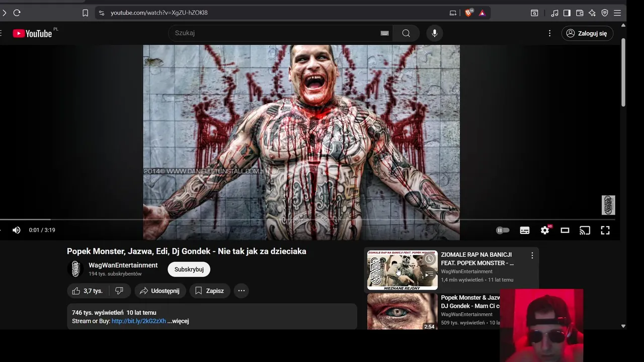Switch to theater mode
Viewport: 644px width, 362px height.
[x=565, y=230]
